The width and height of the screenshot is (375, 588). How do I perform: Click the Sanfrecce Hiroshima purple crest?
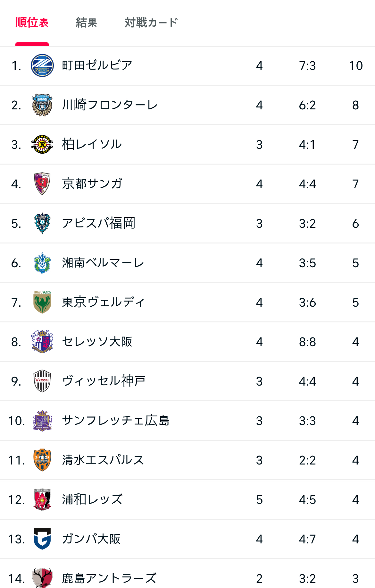pos(42,421)
